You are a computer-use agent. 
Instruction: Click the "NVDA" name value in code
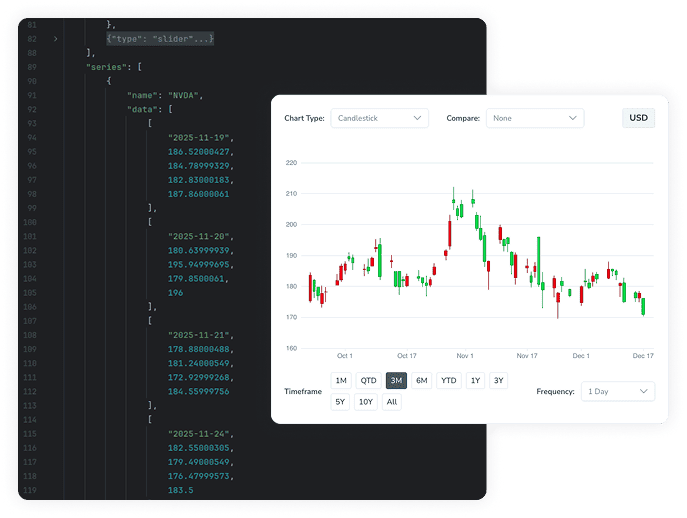point(186,94)
